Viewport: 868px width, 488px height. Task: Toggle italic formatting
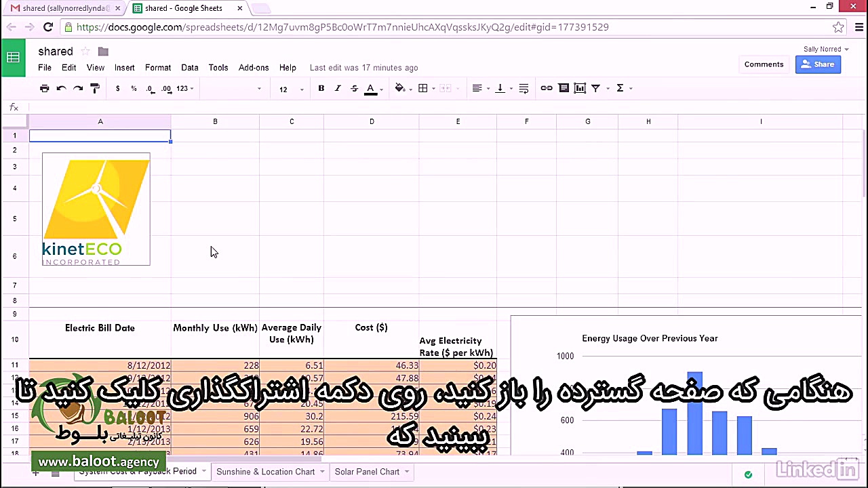pyautogui.click(x=337, y=88)
